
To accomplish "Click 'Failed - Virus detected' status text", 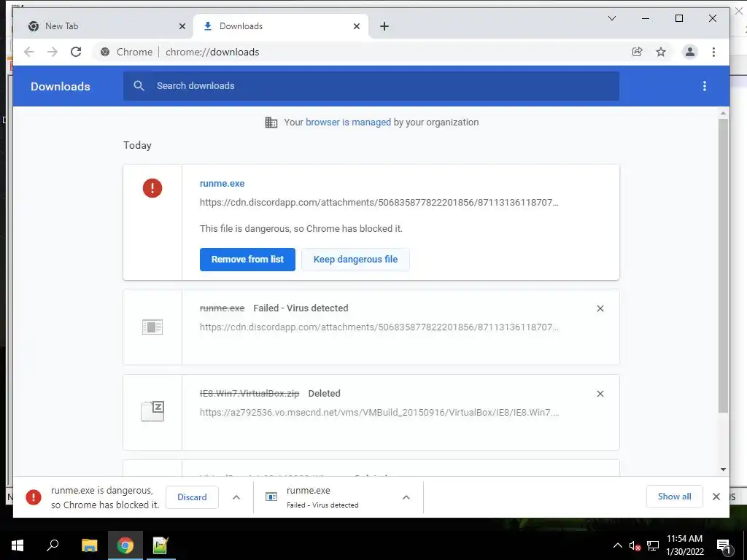I will tap(301, 308).
